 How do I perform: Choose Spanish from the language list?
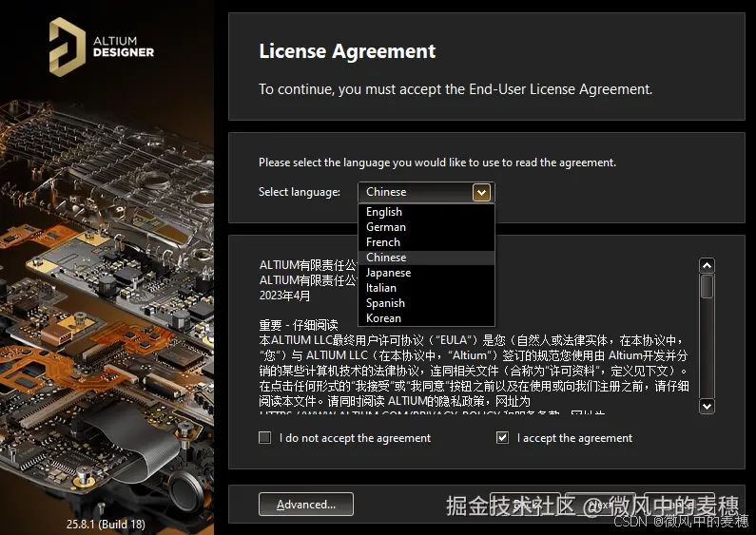426,303
